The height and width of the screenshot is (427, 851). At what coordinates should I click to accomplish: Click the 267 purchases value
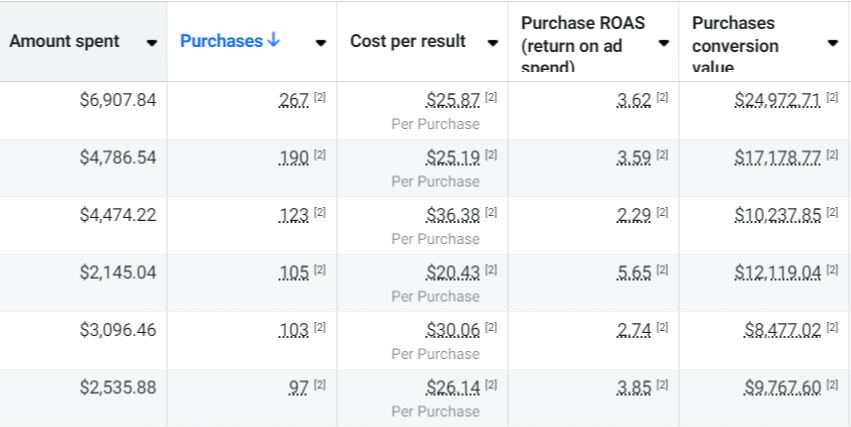[294, 100]
